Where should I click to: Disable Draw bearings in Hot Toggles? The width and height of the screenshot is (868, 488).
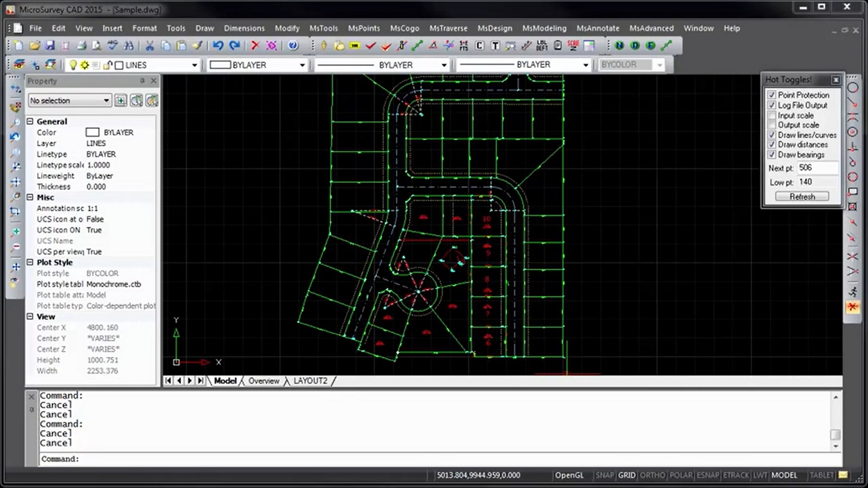(772, 154)
